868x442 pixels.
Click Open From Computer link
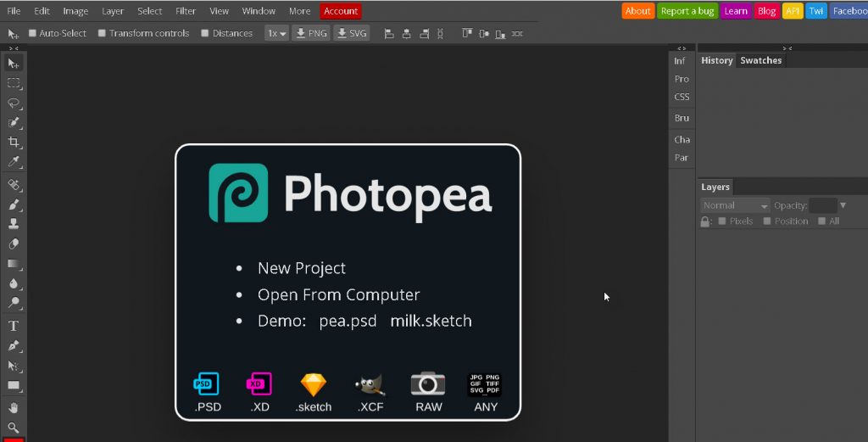pos(339,294)
